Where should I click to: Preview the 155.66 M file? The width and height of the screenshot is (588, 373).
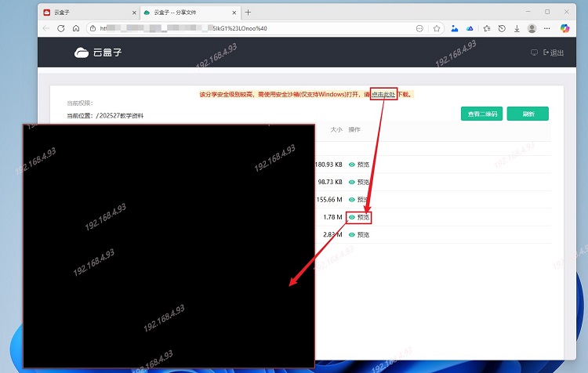pos(359,200)
